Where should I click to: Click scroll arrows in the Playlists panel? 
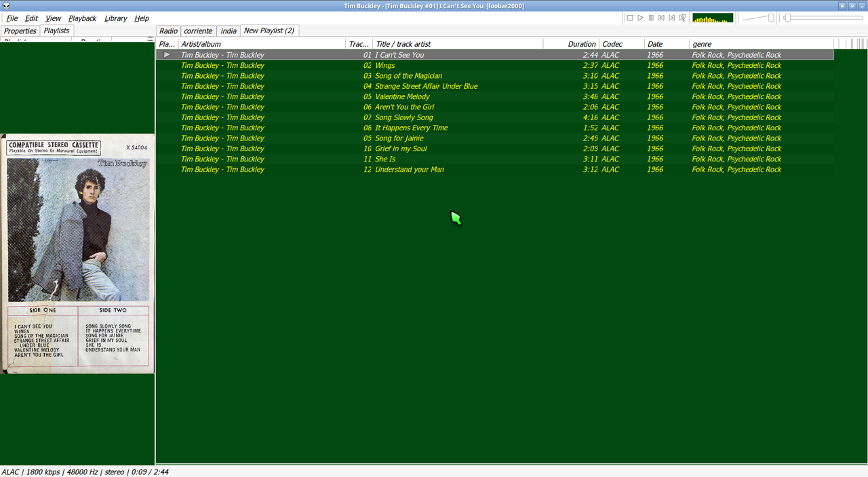[x=151, y=39]
